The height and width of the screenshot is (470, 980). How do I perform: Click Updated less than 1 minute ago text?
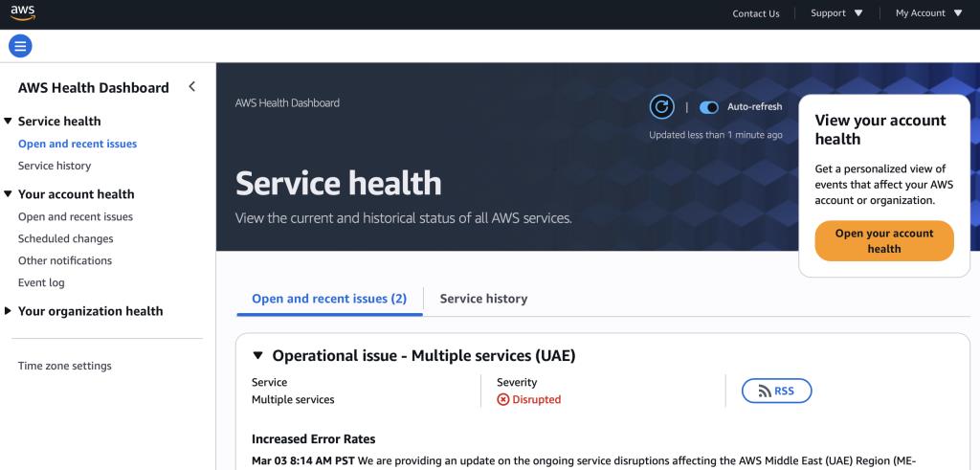click(x=716, y=134)
